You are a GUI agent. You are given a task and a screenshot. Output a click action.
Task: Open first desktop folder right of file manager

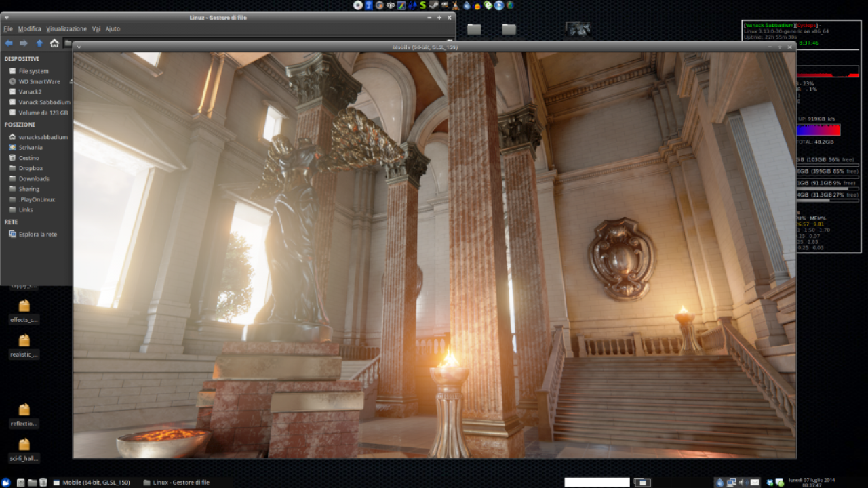coord(474,28)
